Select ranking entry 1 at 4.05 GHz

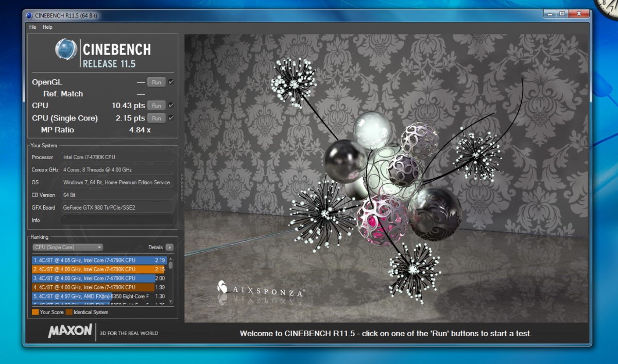99,261
